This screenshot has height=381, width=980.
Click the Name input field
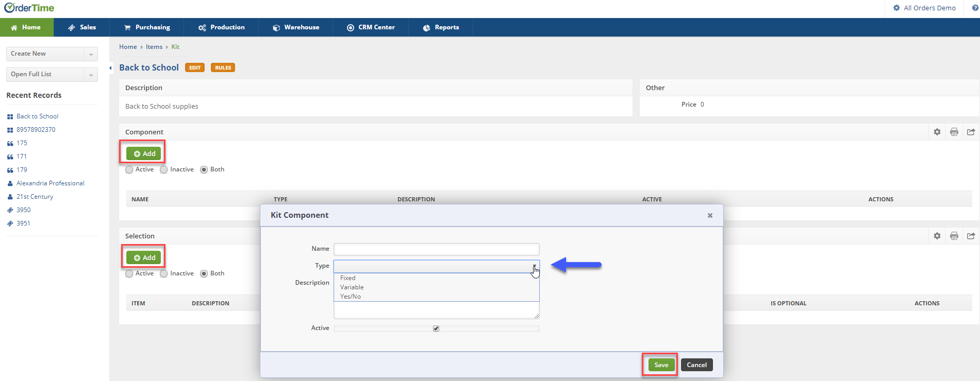(x=437, y=249)
